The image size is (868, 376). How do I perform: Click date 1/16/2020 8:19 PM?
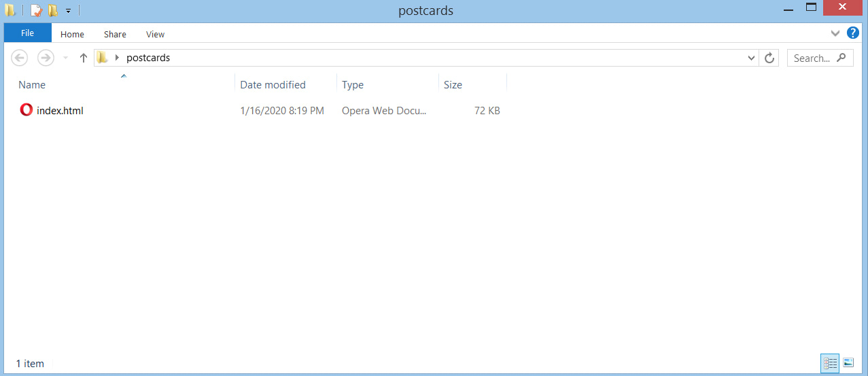282,110
